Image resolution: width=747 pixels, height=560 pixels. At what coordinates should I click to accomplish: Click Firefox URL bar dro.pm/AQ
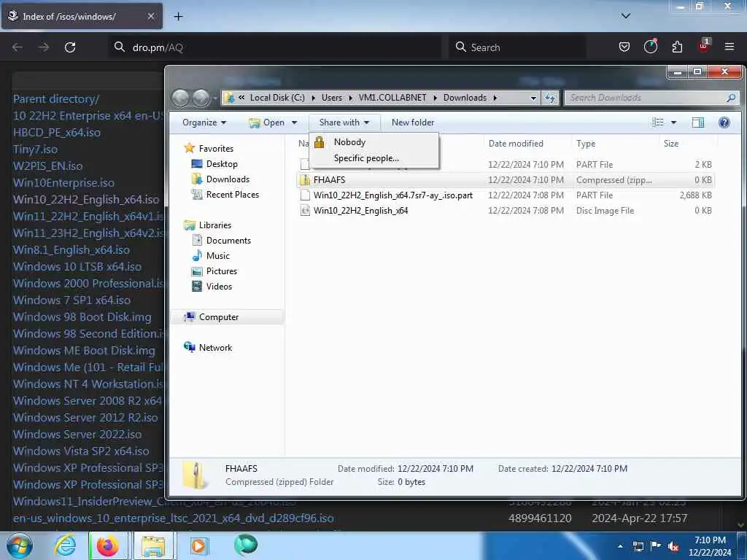274,47
